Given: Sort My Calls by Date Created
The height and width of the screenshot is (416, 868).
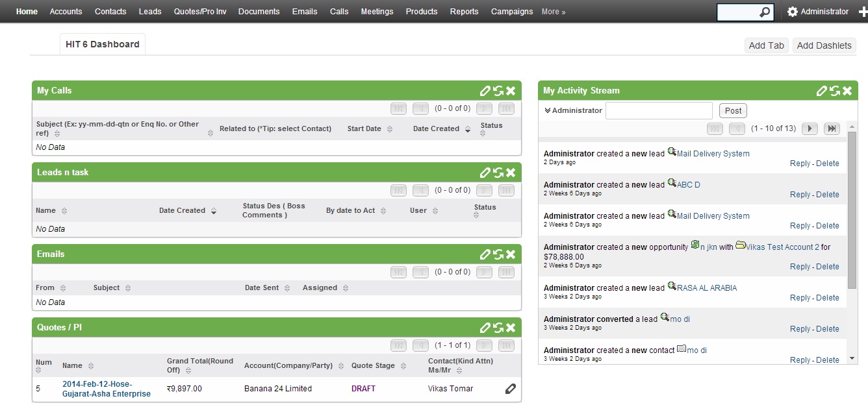Looking at the screenshot, I should point(466,129).
